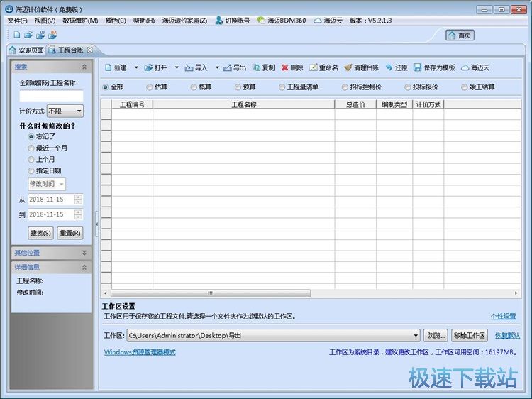Click the 清理台账 broom icon
532x399 pixels.
348,68
